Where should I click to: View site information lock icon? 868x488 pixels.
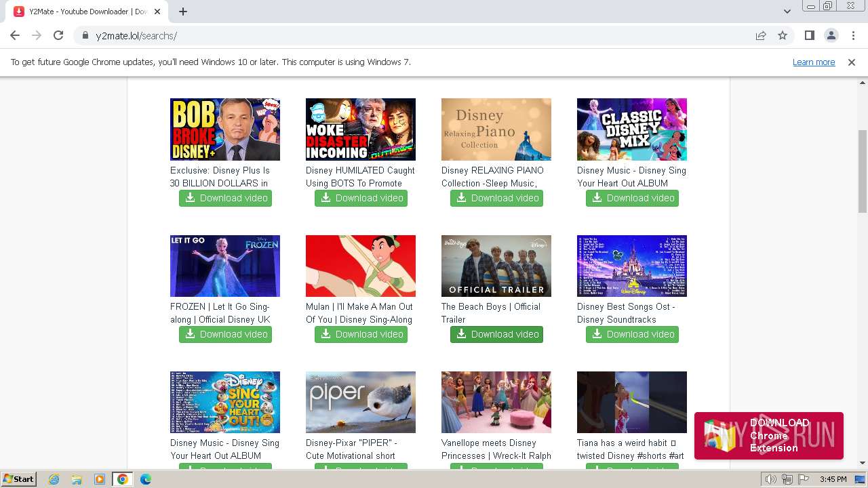pos(85,36)
